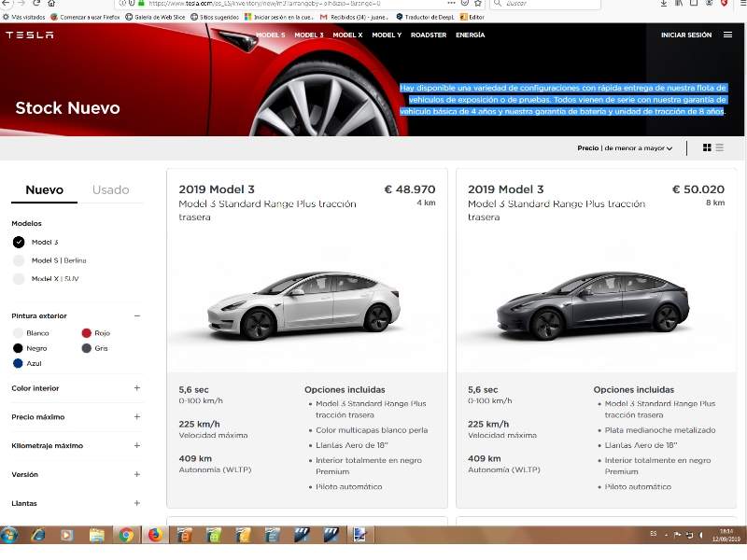The image size is (747, 560).
Task: Open Model X in the navigation
Action: pyautogui.click(x=347, y=35)
